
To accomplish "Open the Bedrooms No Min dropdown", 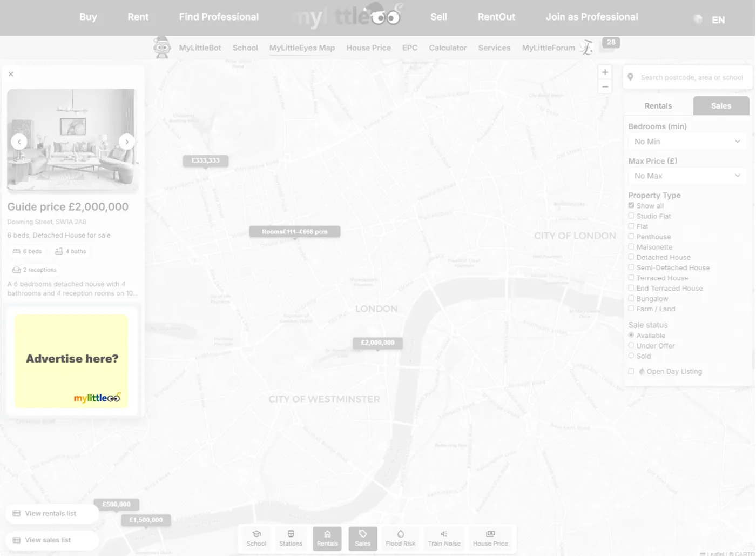I will [687, 141].
